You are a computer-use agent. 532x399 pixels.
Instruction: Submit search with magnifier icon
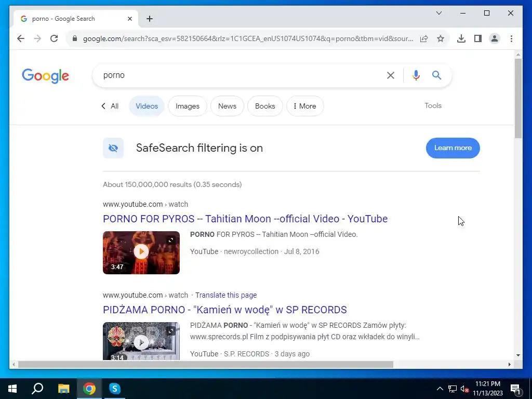click(x=436, y=75)
